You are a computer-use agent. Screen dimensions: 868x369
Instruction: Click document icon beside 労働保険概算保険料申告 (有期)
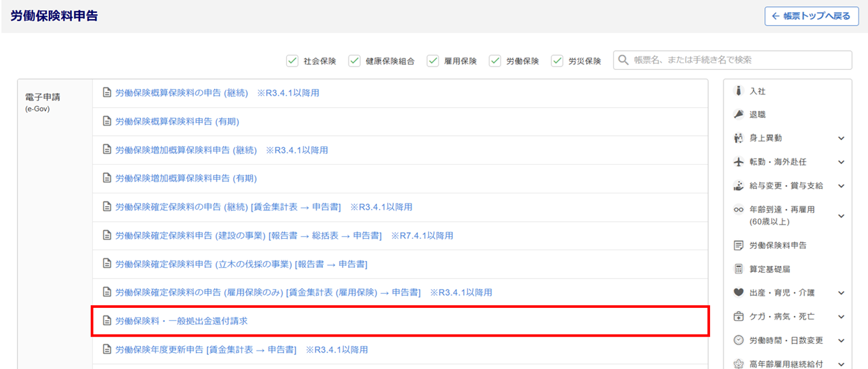pyautogui.click(x=106, y=121)
